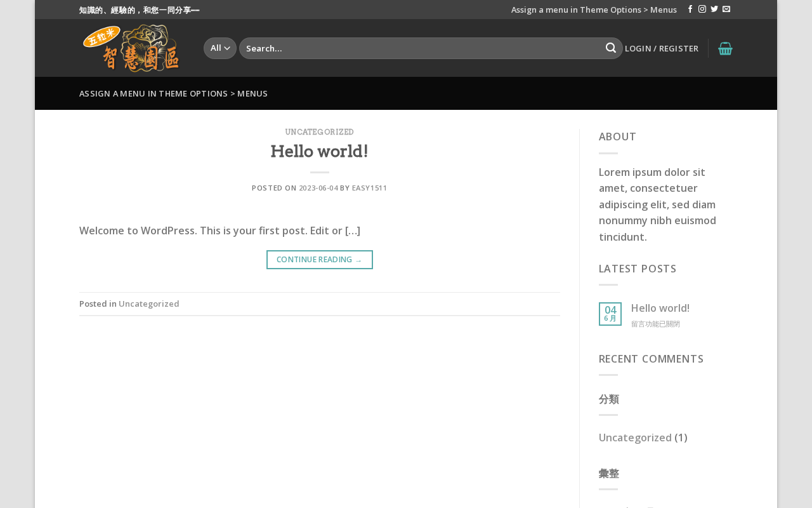This screenshot has width=812, height=508.
Task: Open the Login / Register link
Action: coord(662,48)
